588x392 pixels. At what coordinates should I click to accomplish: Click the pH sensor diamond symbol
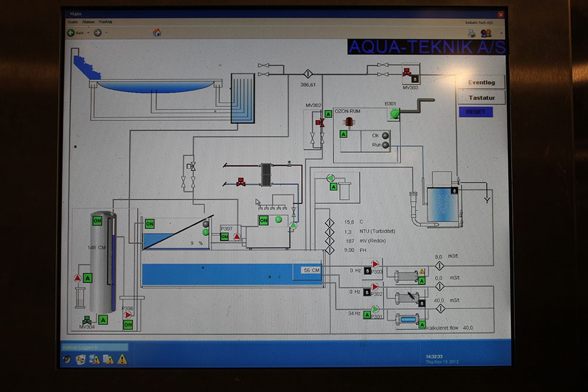click(x=329, y=250)
